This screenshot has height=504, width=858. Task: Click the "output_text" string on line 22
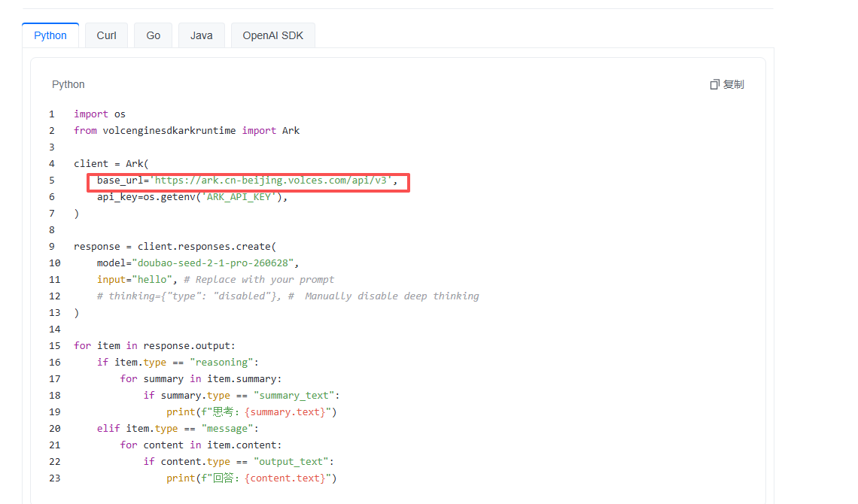291,461
